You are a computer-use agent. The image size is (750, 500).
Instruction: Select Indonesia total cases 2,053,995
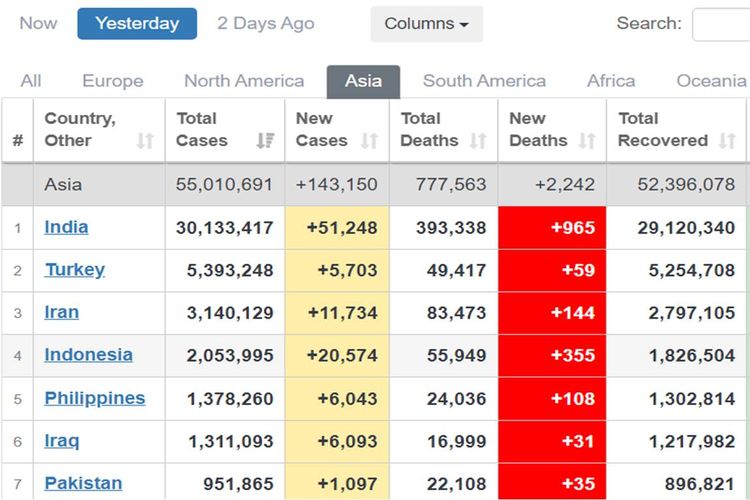pyautogui.click(x=230, y=356)
